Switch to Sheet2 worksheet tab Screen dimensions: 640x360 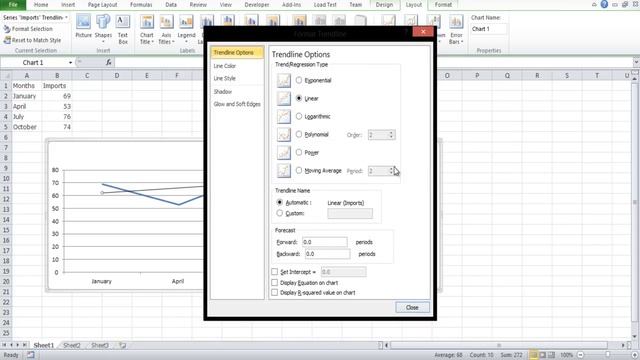(72, 345)
